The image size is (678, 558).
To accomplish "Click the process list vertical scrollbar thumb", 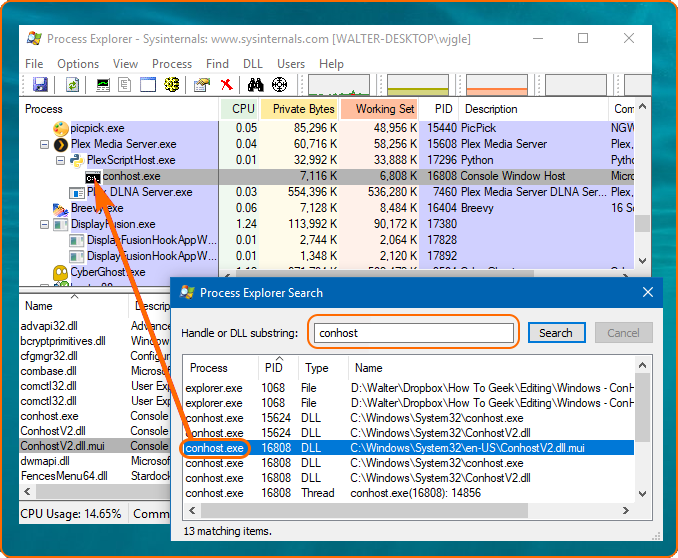I will [643, 224].
